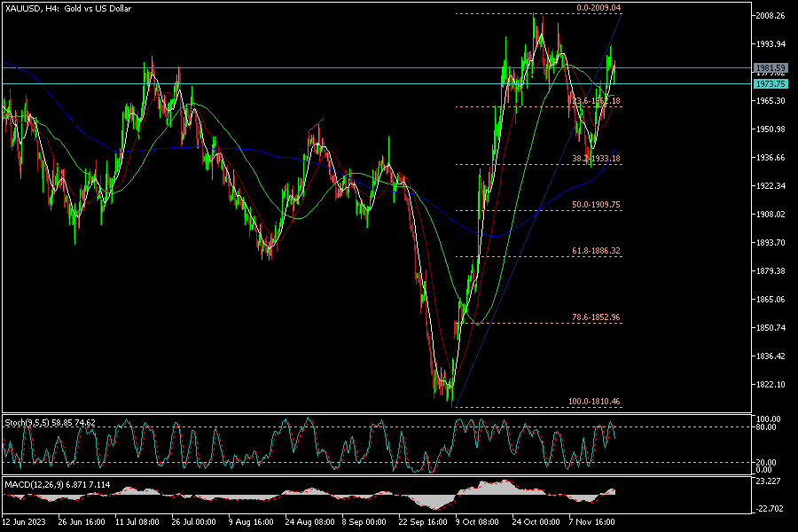Click the 50.0-1909.75 Fibonacci retracement label
798x532 pixels.
click(x=596, y=205)
